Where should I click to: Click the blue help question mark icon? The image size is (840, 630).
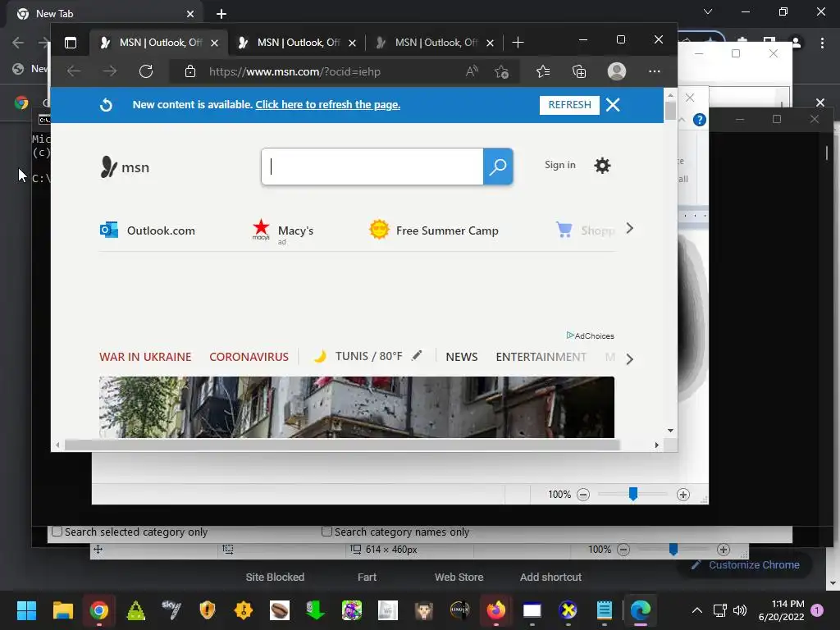click(x=699, y=120)
